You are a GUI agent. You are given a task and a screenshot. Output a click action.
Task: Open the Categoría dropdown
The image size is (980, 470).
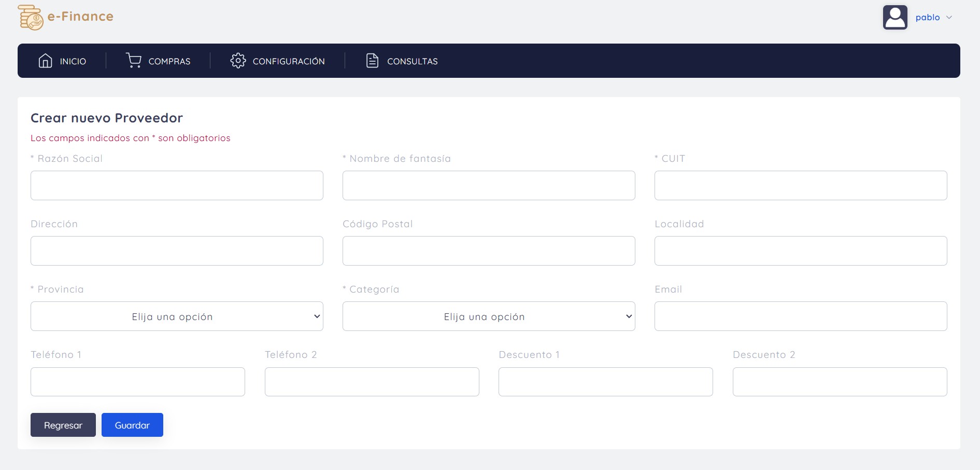488,316
